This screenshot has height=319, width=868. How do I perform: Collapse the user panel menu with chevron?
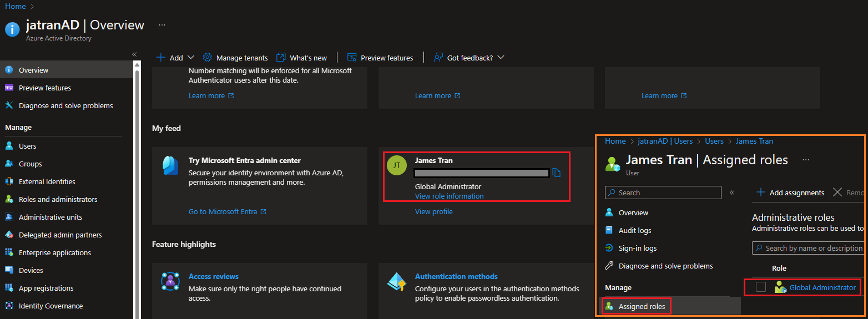pos(732,193)
